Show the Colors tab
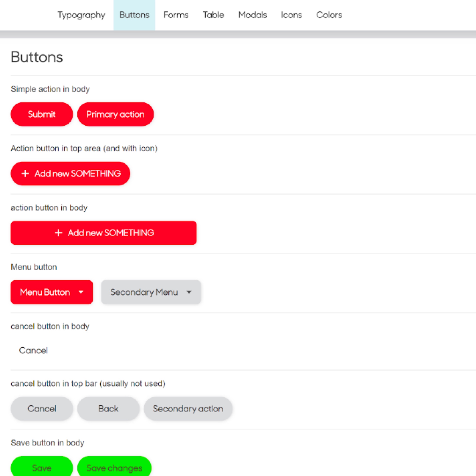Viewport: 476px width, 476px height. pos(329,15)
